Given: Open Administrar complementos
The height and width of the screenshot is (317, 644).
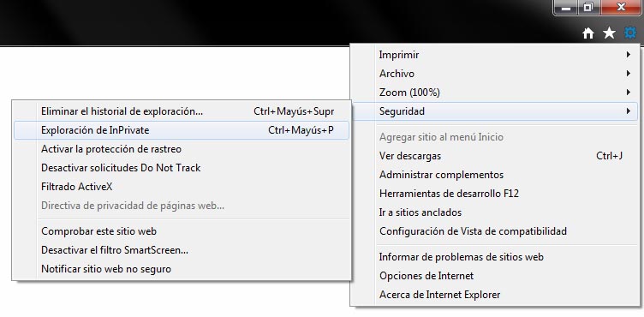Looking at the screenshot, I should click(x=495, y=175).
